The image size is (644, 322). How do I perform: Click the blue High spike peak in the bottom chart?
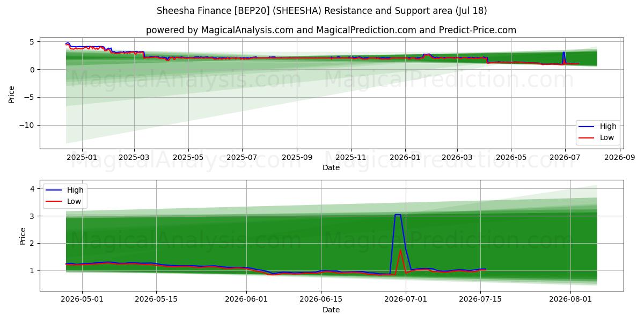click(x=398, y=215)
